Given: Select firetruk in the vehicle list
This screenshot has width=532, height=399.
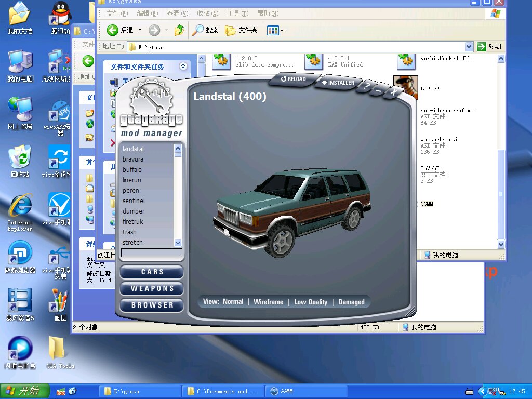Looking at the screenshot, I should click(x=147, y=221).
